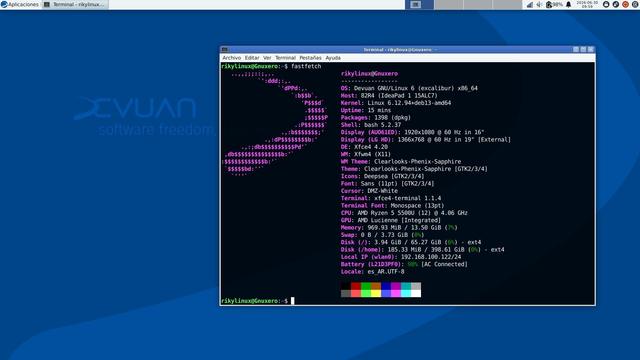The image size is (640, 360).
Task: Click the Host line showing IdeaPad 1 15ALC7
Action: 389,96
